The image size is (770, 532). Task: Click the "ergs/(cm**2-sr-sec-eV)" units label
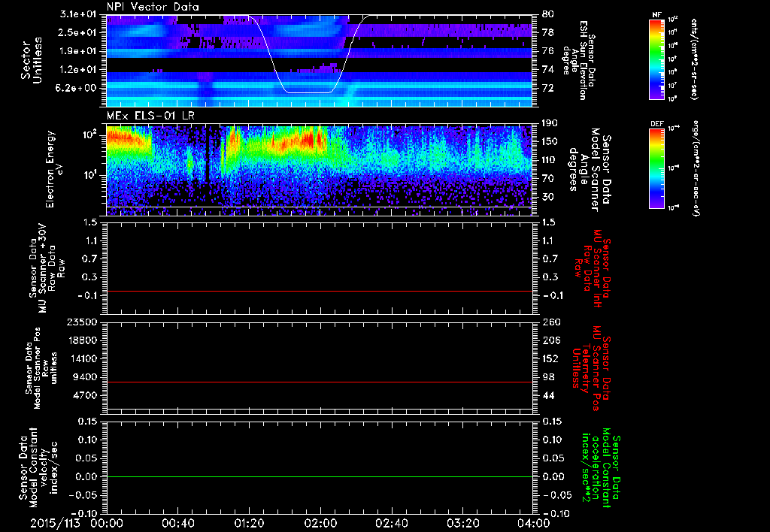(x=696, y=168)
